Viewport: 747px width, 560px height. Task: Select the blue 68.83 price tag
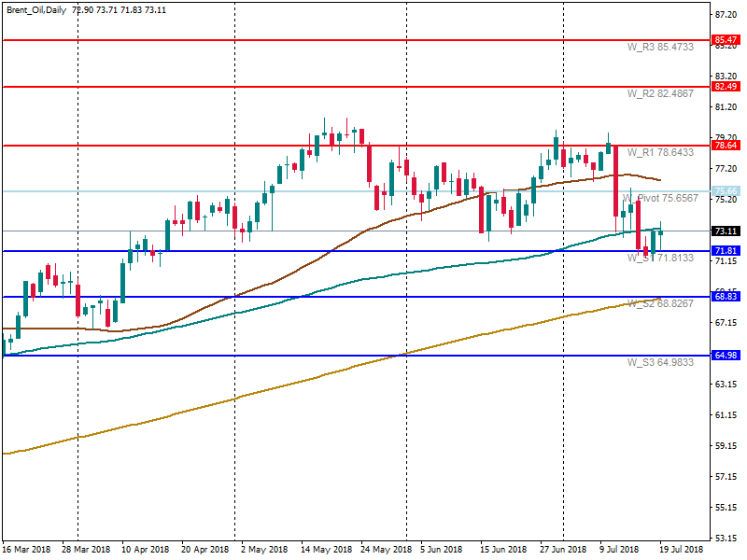tap(725, 297)
